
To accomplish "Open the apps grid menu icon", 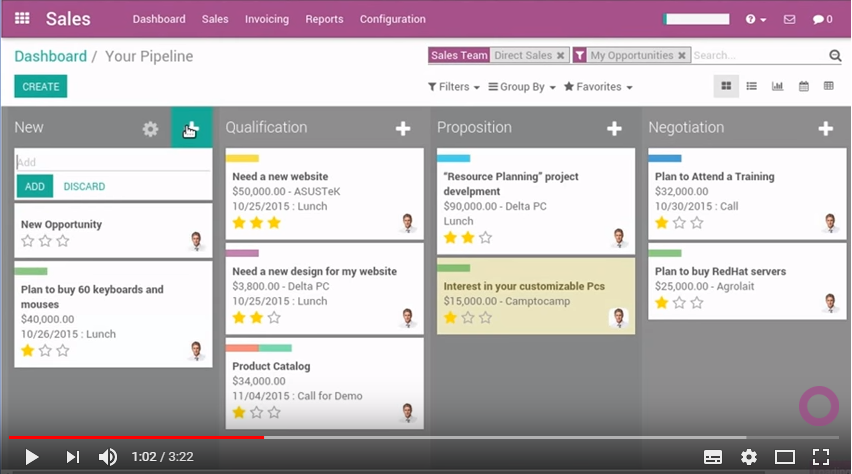I will [x=22, y=19].
